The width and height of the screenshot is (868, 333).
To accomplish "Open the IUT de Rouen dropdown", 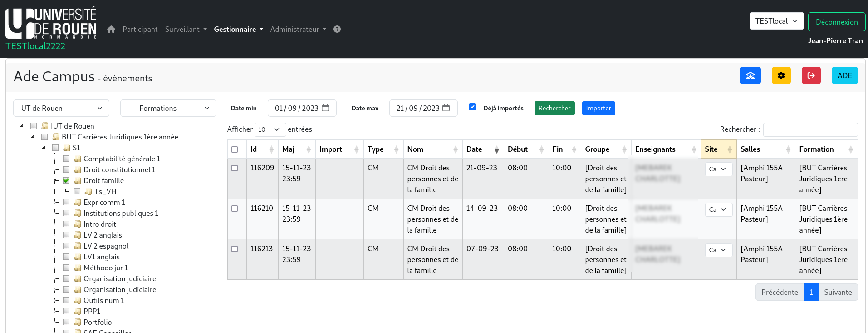I will [61, 108].
